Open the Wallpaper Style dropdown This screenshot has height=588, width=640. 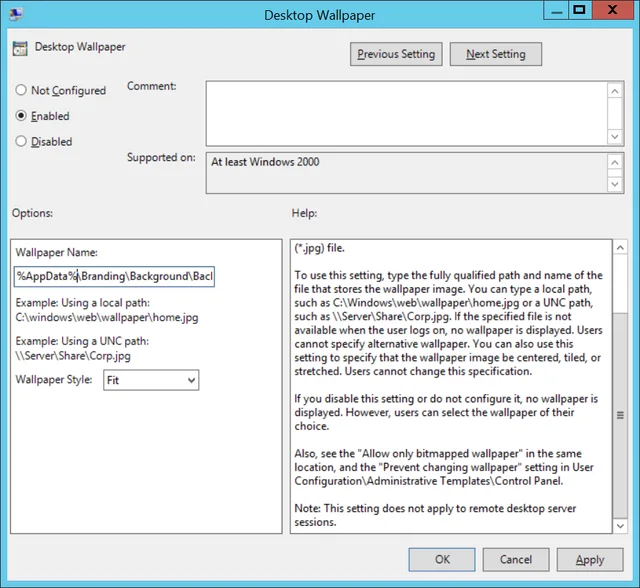click(x=151, y=380)
